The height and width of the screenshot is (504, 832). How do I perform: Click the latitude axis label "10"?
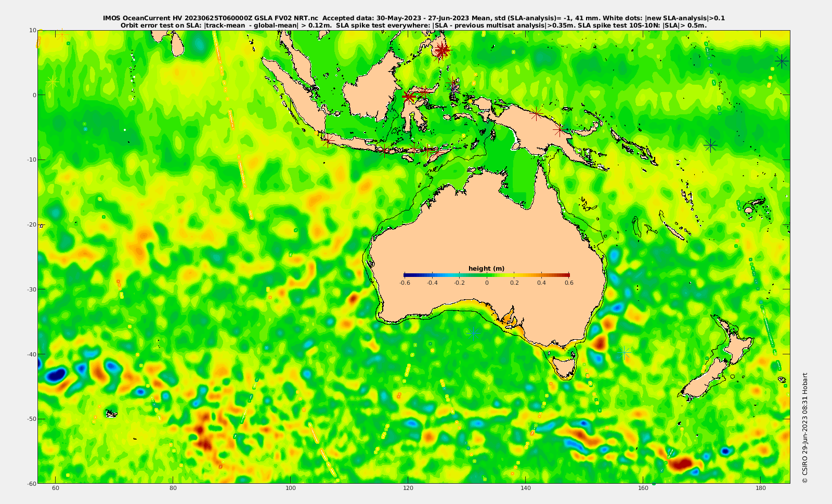[x=32, y=30]
